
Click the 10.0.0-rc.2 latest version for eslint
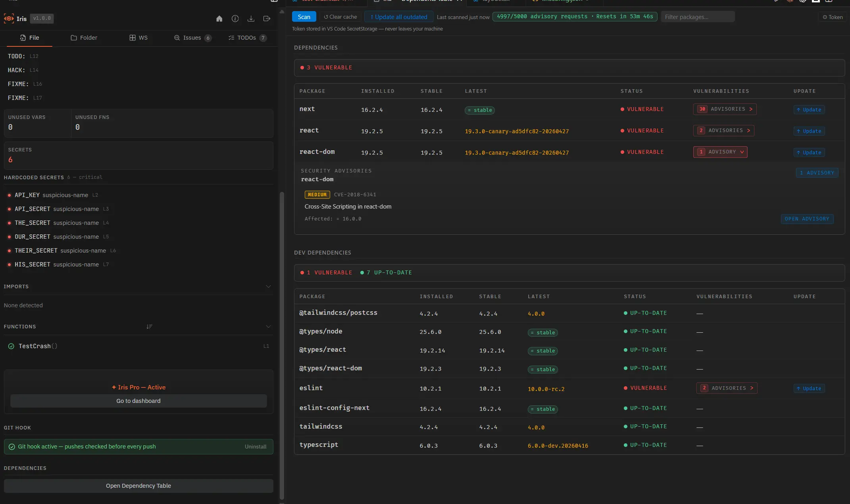tap(546, 389)
